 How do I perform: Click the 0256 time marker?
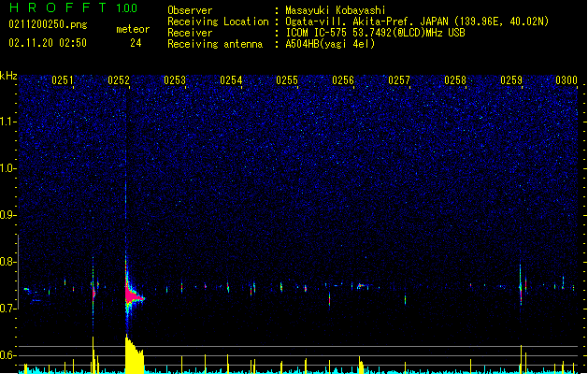(343, 80)
